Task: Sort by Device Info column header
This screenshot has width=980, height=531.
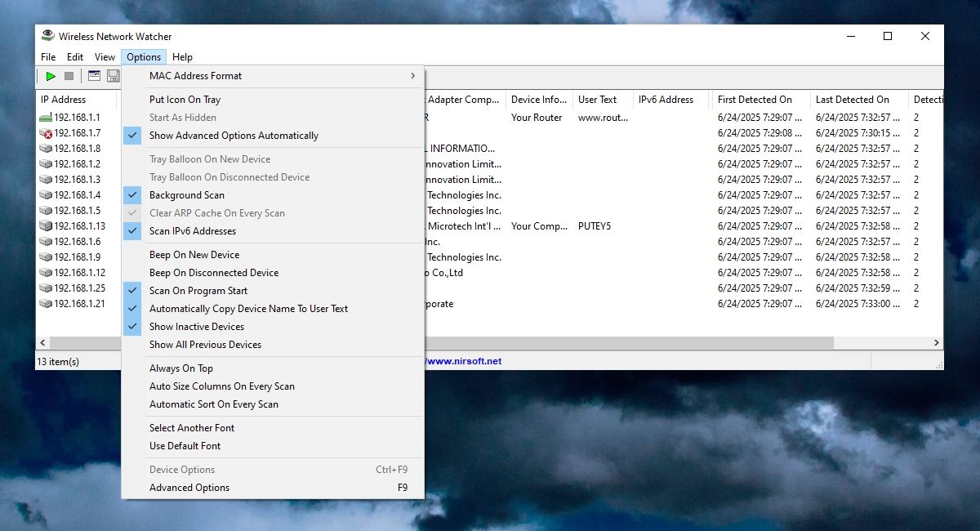Action: click(539, 100)
